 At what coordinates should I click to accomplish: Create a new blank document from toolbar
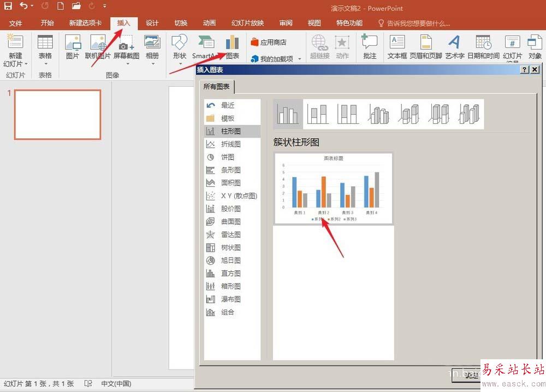point(61,5)
